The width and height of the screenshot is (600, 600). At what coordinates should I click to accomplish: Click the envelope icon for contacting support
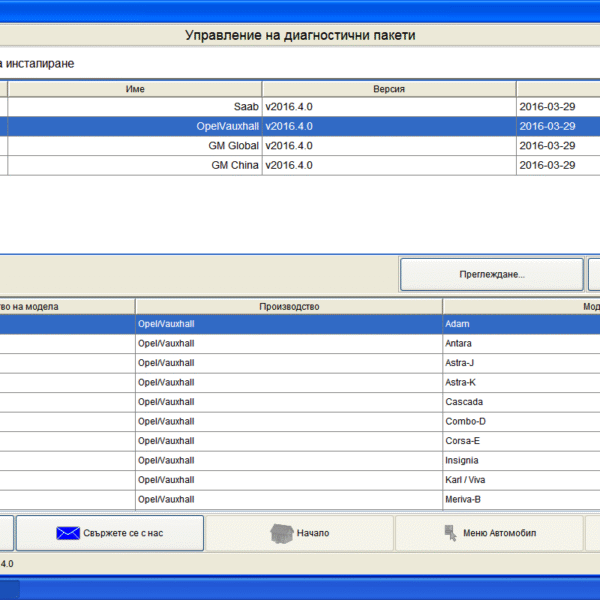[68, 533]
